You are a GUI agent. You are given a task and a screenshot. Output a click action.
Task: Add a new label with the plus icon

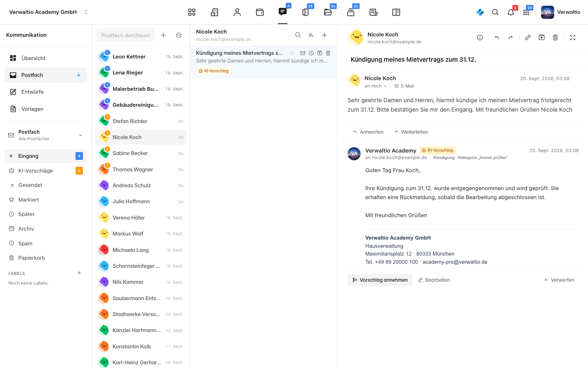tap(79, 273)
